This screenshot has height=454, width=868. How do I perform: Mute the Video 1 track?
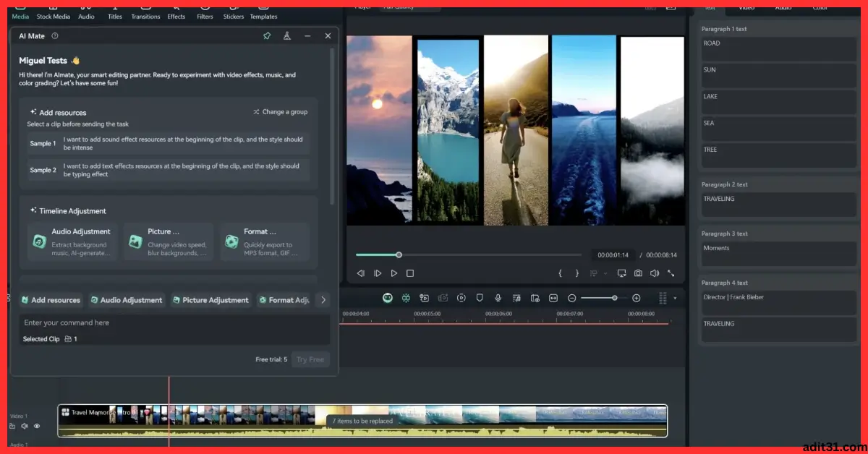tap(25, 426)
